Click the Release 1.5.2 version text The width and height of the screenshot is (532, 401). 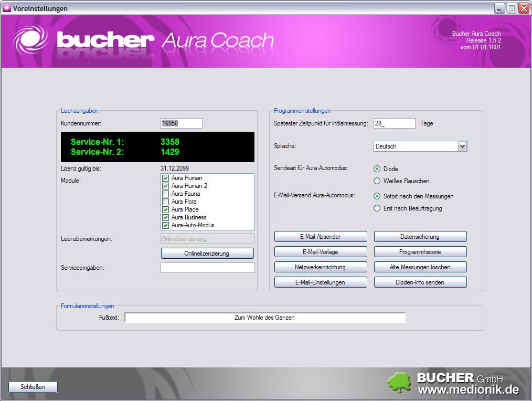point(484,40)
